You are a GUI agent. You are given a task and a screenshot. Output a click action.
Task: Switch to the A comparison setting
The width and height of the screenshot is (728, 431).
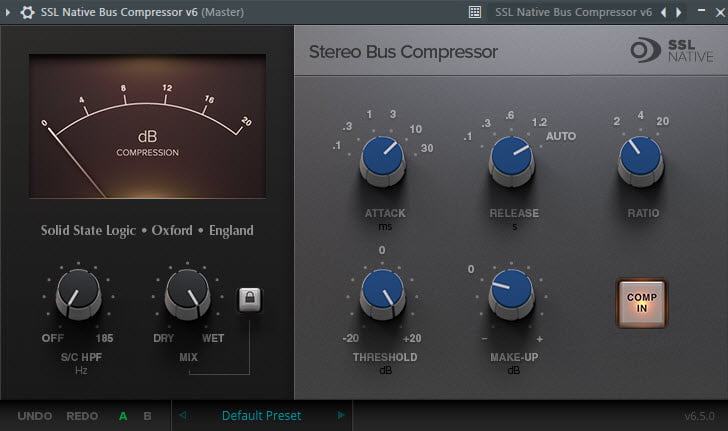point(123,416)
